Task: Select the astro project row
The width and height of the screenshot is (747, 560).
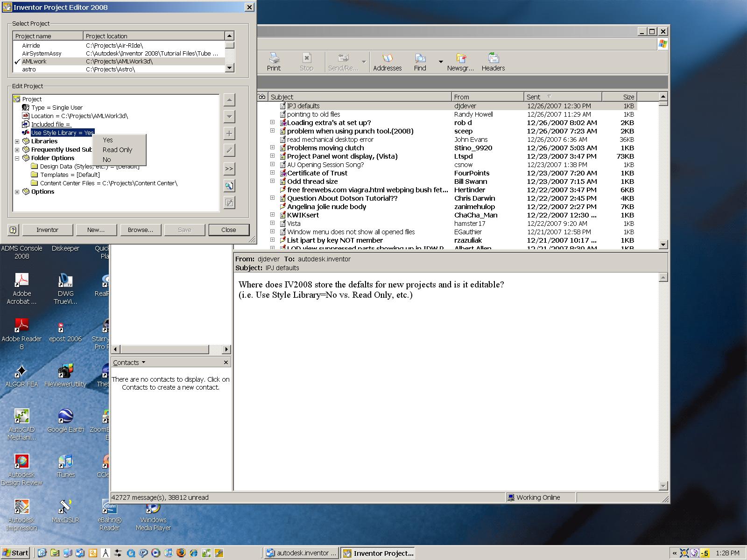Action: pyautogui.click(x=119, y=70)
